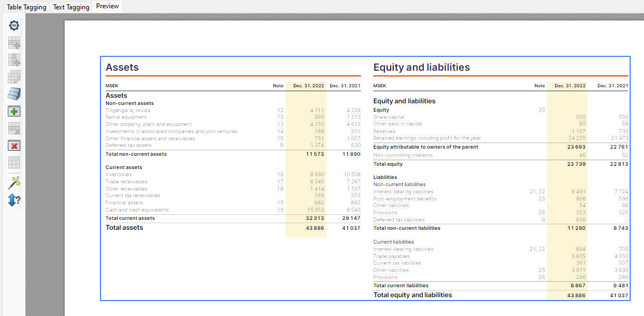The height and width of the screenshot is (316, 644).
Task: Select the 'Deferred tax liabilities' label
Action: pos(399,220)
